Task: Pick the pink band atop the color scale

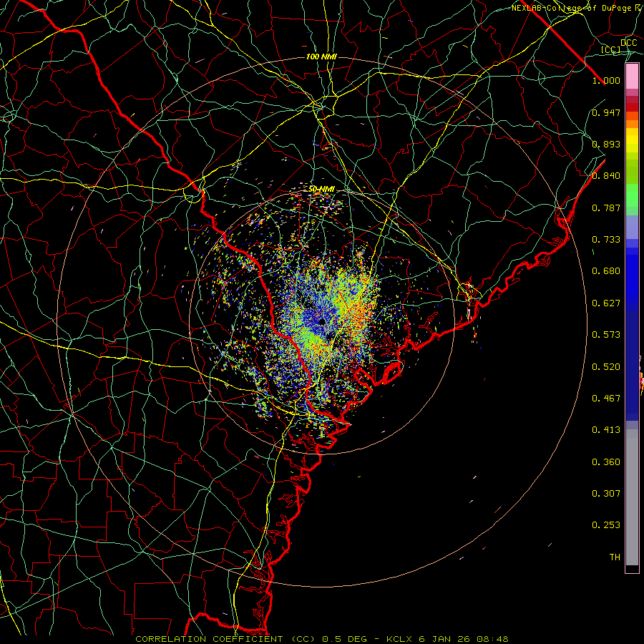Action: click(632, 77)
